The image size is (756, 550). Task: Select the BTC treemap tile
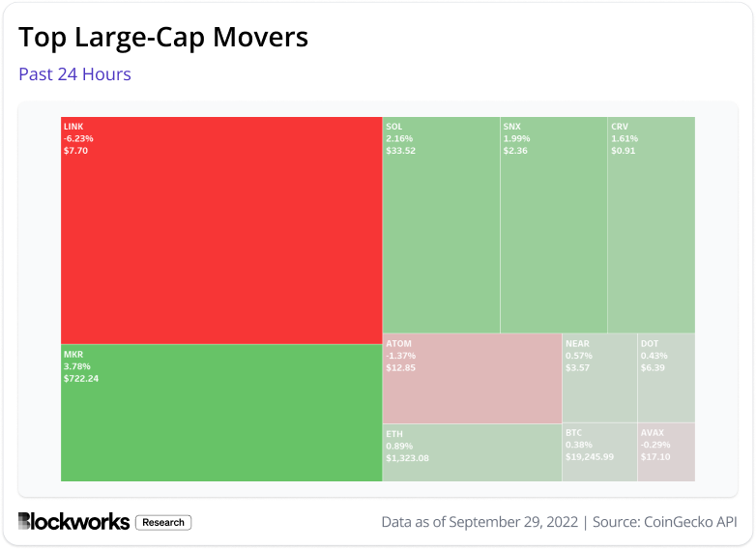pyautogui.click(x=599, y=452)
